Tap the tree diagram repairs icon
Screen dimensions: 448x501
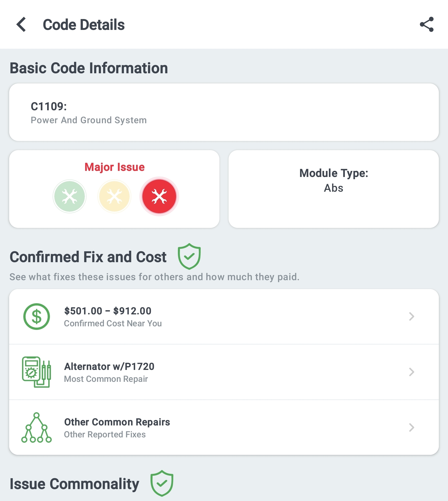(36, 428)
